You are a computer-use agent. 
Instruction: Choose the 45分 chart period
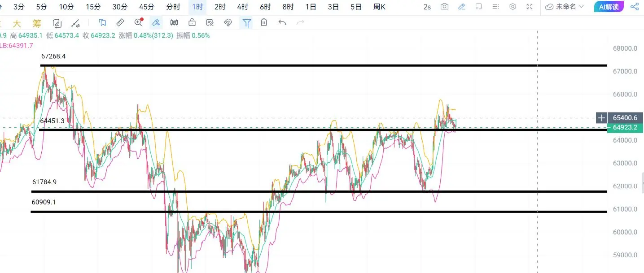(x=147, y=7)
